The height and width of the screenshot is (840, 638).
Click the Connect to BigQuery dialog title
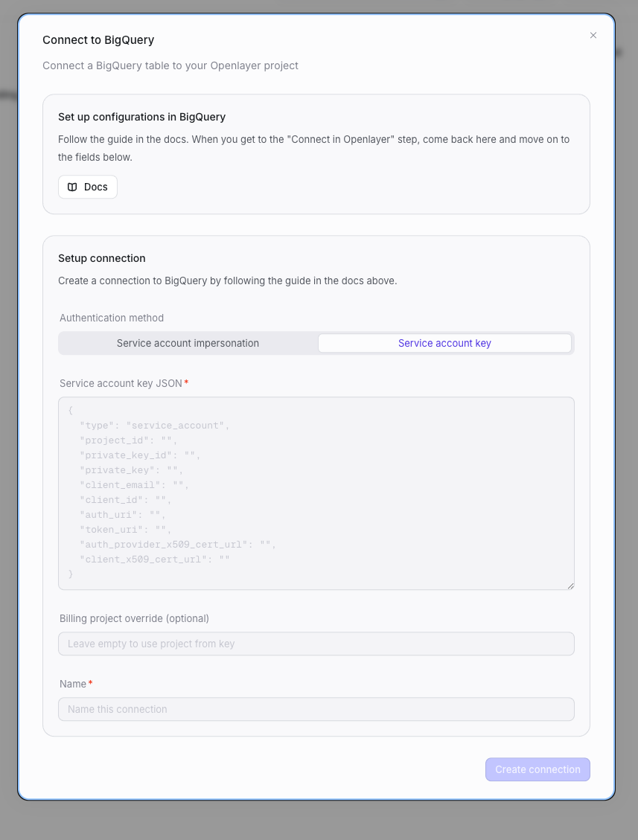click(98, 40)
